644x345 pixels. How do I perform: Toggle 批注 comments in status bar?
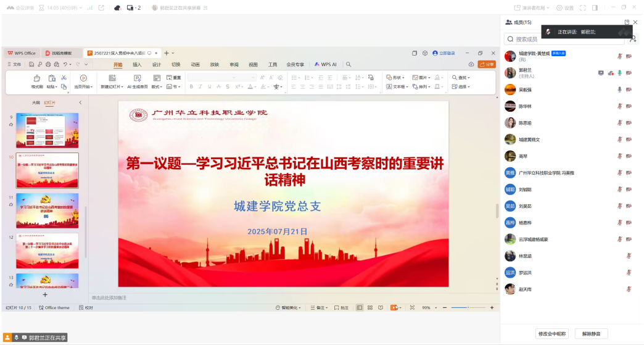click(341, 307)
